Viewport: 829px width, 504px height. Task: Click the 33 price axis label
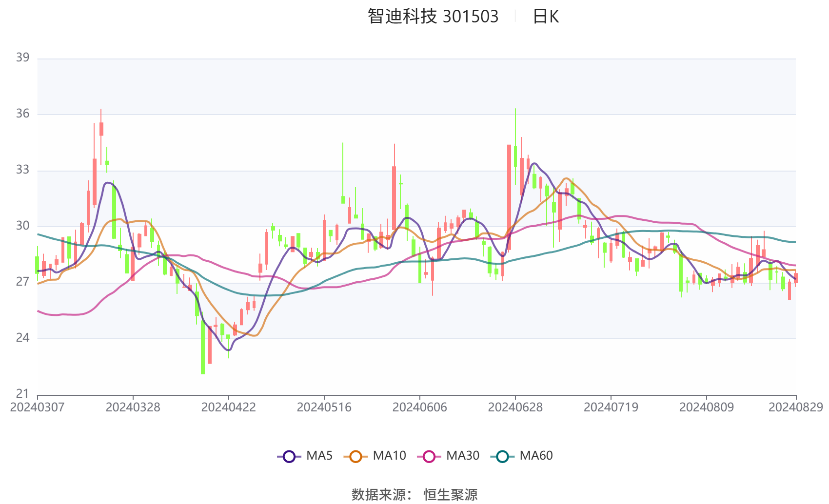pyautogui.click(x=22, y=170)
